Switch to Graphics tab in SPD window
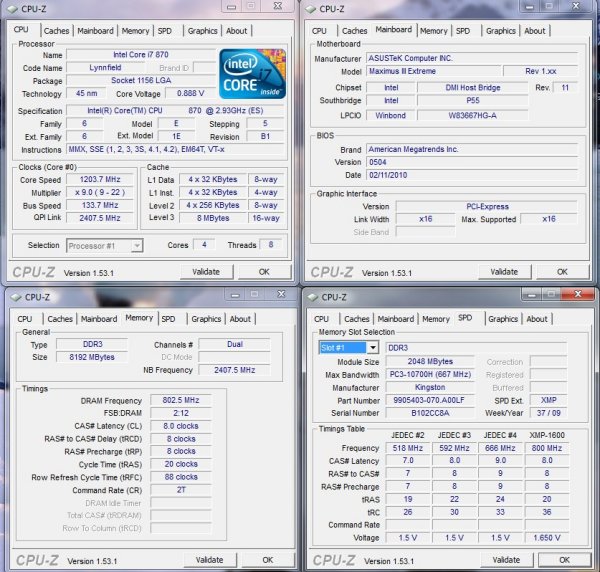The image size is (600, 572). (503, 319)
